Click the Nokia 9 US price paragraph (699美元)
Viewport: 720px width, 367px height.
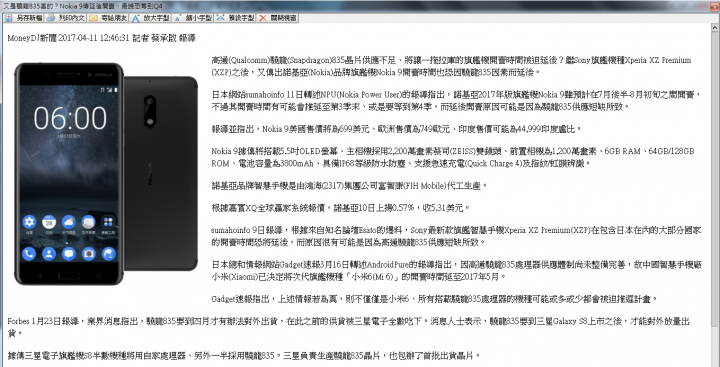coord(396,129)
